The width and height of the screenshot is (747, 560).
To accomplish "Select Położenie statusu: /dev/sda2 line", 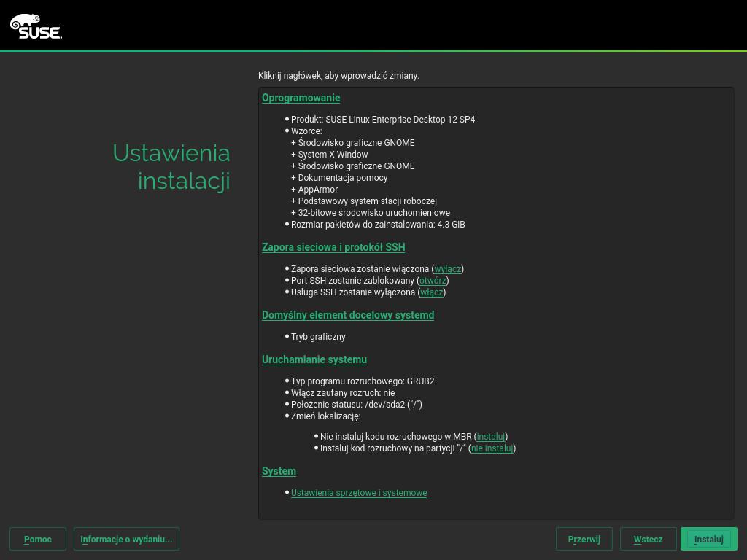I will click(x=356, y=405).
